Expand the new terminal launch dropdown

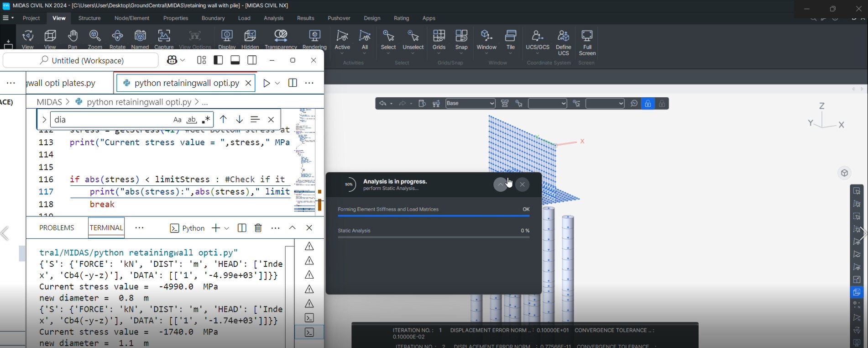point(227,228)
